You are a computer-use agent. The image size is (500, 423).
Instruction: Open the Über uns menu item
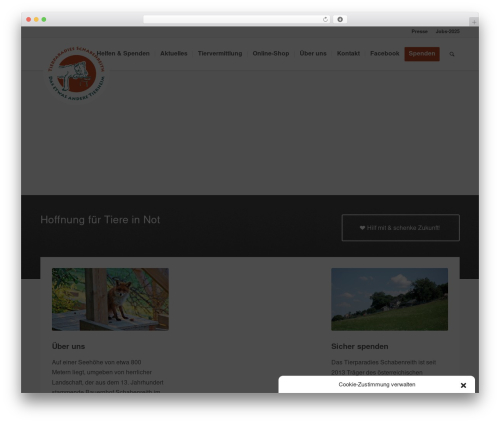click(x=313, y=53)
